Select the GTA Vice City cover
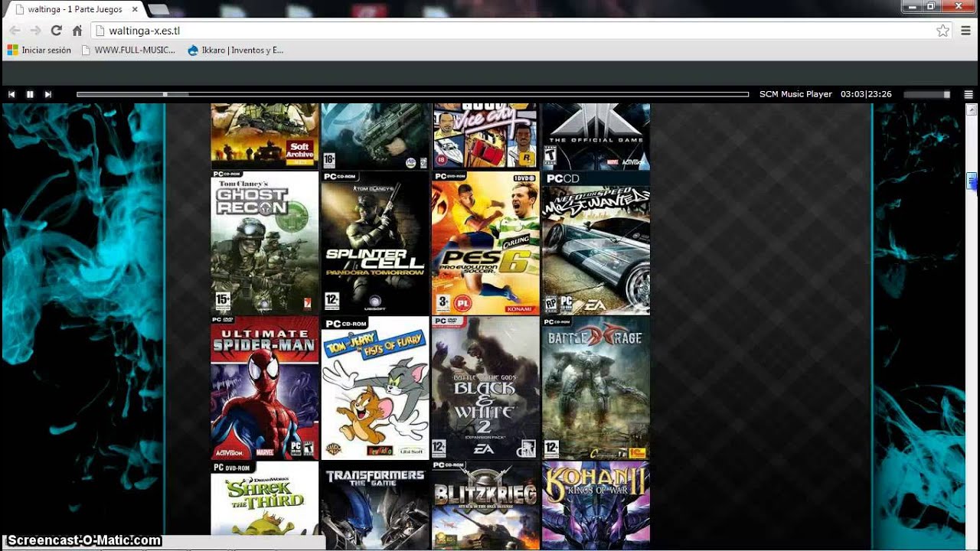This screenshot has width=980, height=551. point(485,136)
